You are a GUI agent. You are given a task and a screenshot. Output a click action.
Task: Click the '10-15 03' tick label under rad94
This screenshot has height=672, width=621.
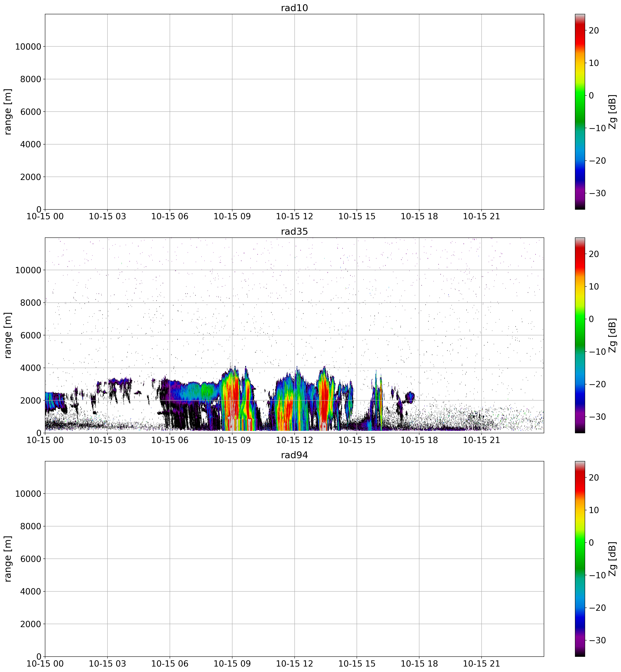(x=107, y=664)
